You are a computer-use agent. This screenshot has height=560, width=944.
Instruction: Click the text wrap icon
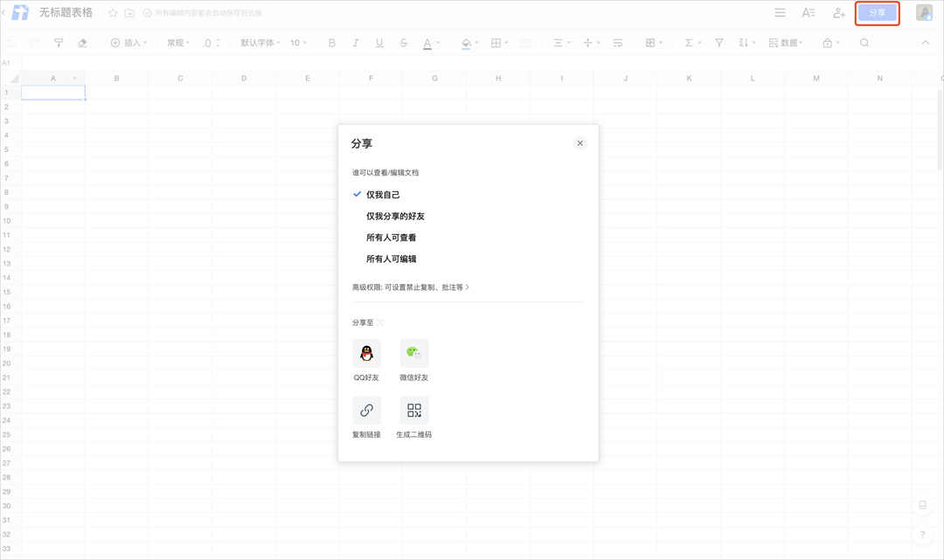[x=618, y=43]
